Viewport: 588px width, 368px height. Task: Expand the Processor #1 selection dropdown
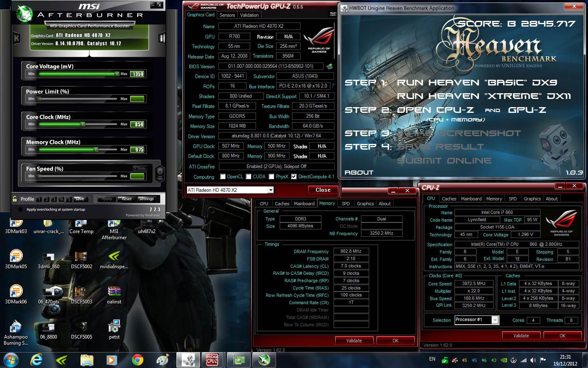[495, 320]
